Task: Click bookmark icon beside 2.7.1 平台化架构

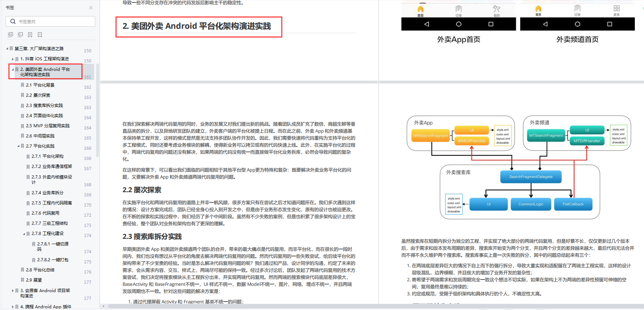Action: tap(28, 156)
